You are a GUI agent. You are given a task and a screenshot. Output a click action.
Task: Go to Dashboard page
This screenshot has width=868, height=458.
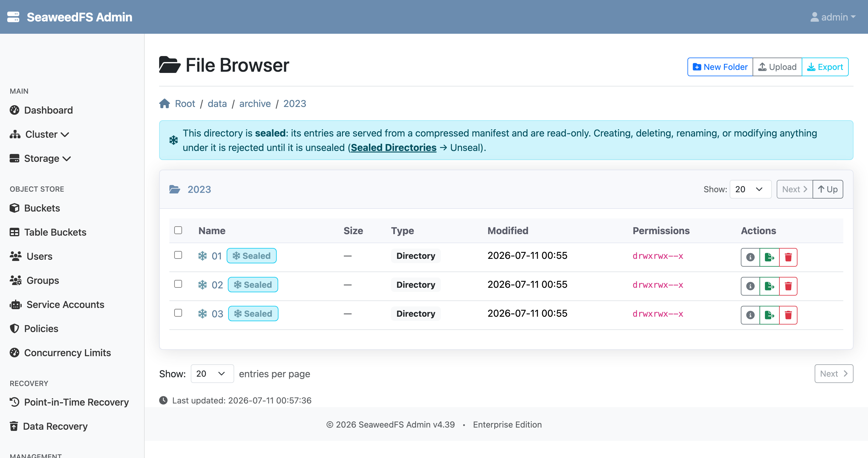tap(41, 110)
